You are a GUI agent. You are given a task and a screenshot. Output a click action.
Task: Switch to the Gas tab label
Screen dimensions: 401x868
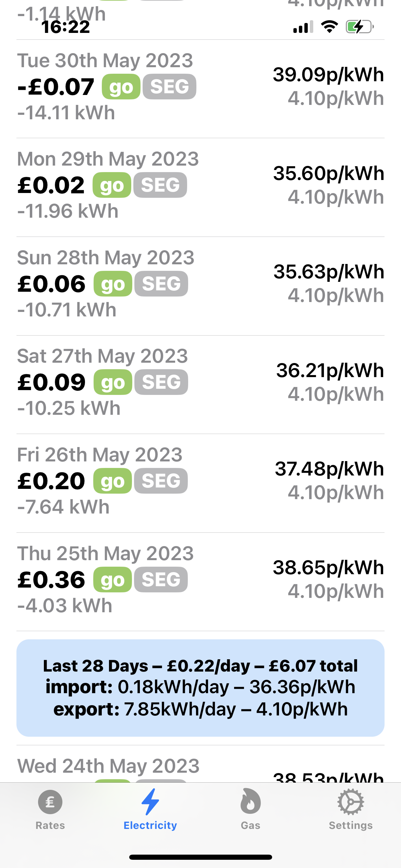tap(250, 825)
